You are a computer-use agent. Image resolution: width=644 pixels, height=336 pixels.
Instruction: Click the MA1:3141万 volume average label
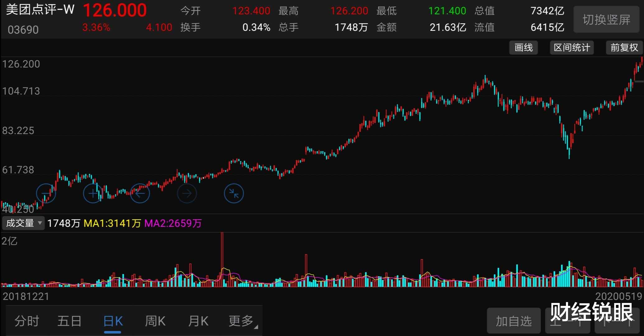(x=113, y=223)
